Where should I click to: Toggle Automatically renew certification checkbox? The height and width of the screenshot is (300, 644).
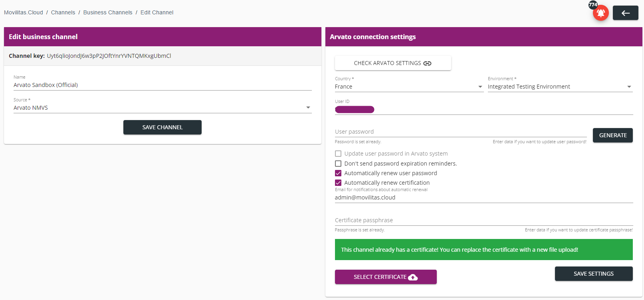point(338,183)
